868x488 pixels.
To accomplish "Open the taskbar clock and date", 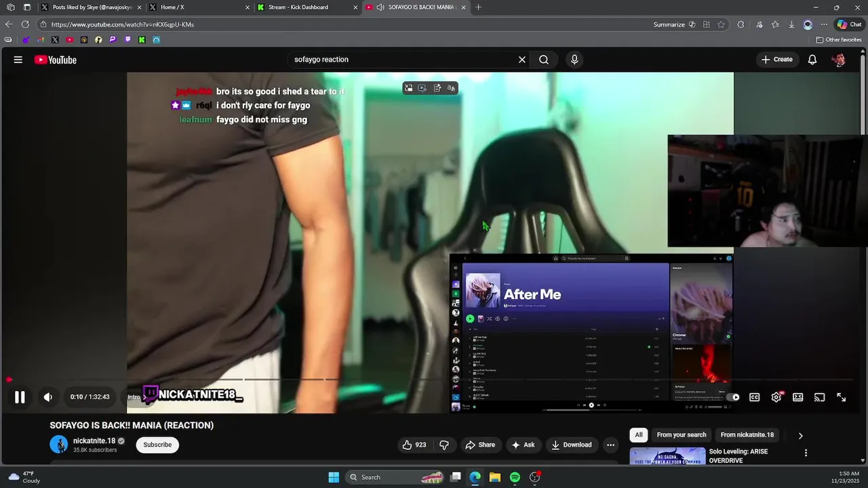I will click(x=846, y=477).
